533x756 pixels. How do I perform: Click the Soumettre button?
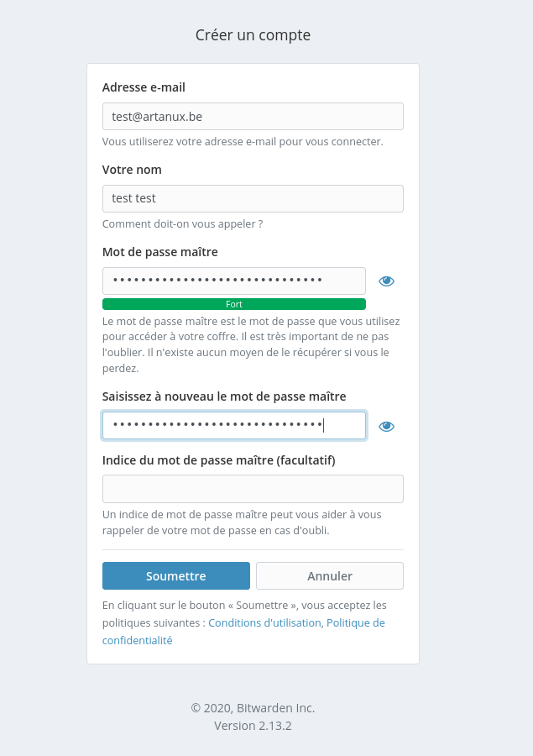(x=176, y=576)
